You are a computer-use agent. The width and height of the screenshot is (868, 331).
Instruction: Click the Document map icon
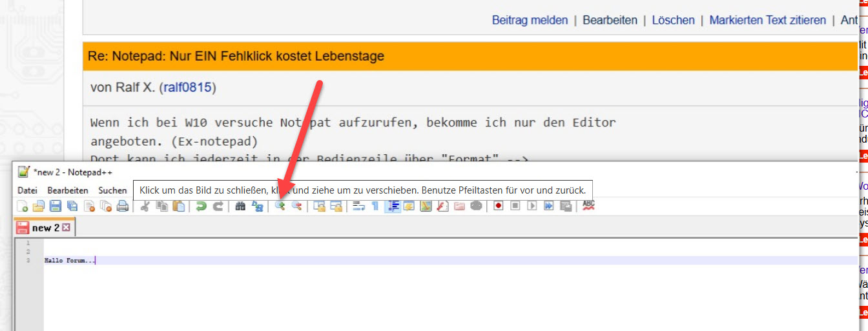(x=426, y=206)
